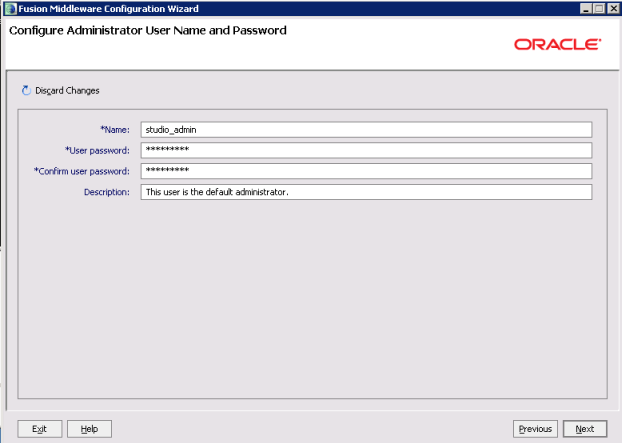Viewport: 622px width, 443px height.
Task: Open Help for this wizard page
Action: pos(89,429)
